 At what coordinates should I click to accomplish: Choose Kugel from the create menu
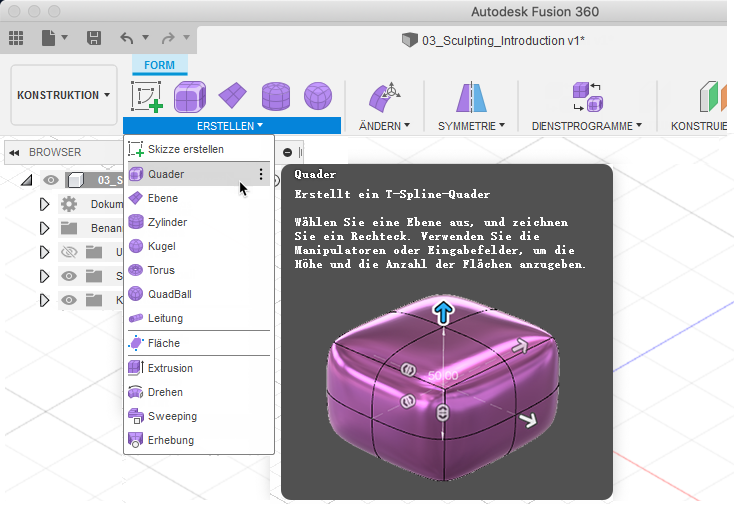click(x=199, y=246)
